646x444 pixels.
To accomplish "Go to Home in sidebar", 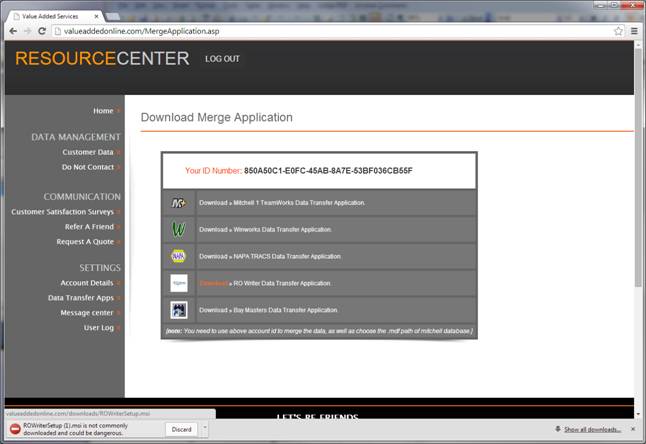I will pyautogui.click(x=103, y=111).
